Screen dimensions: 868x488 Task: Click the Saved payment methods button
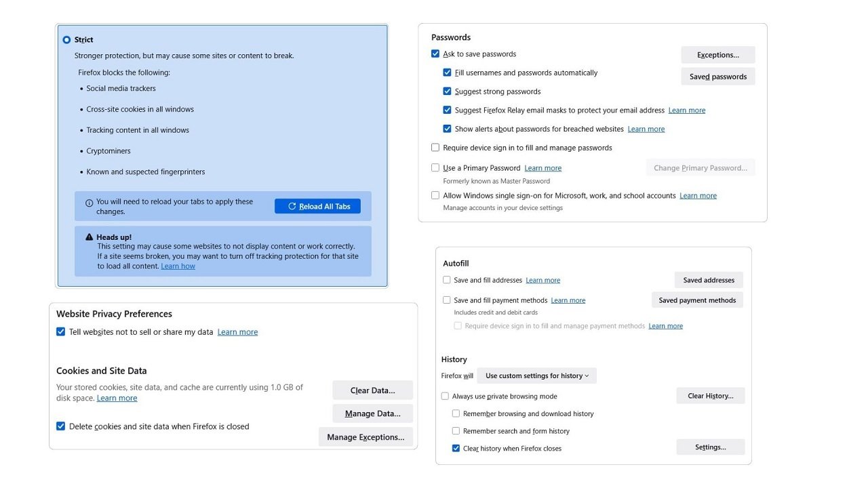coord(697,300)
